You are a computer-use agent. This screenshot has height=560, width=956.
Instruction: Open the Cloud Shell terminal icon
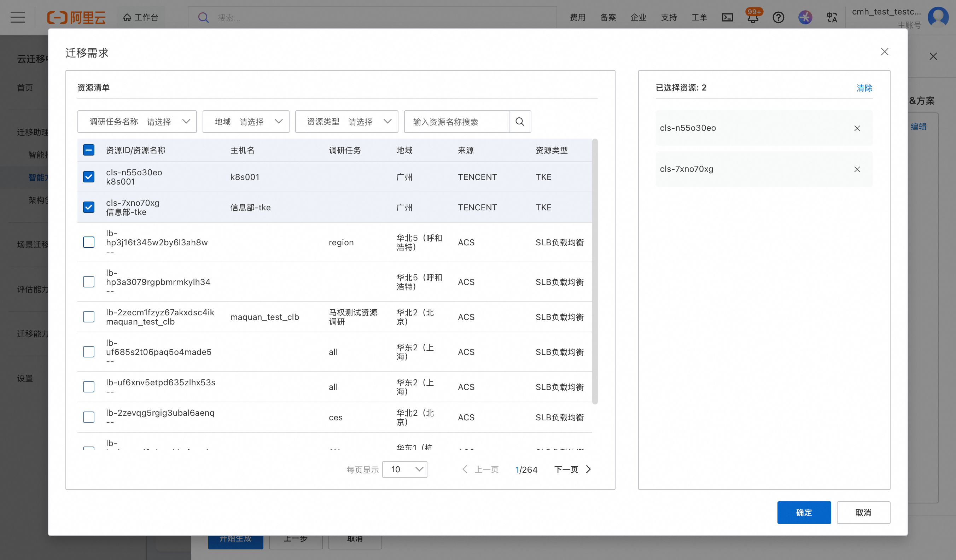727,17
